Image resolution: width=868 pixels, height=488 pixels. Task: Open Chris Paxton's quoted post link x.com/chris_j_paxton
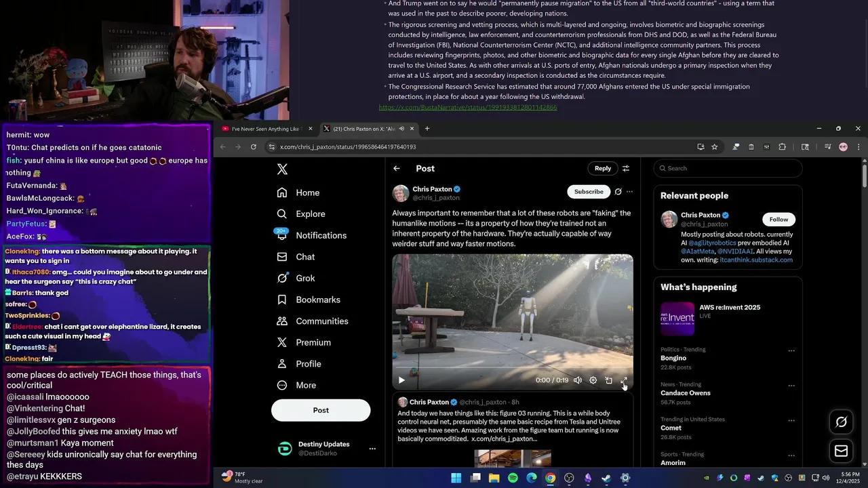[504, 439]
